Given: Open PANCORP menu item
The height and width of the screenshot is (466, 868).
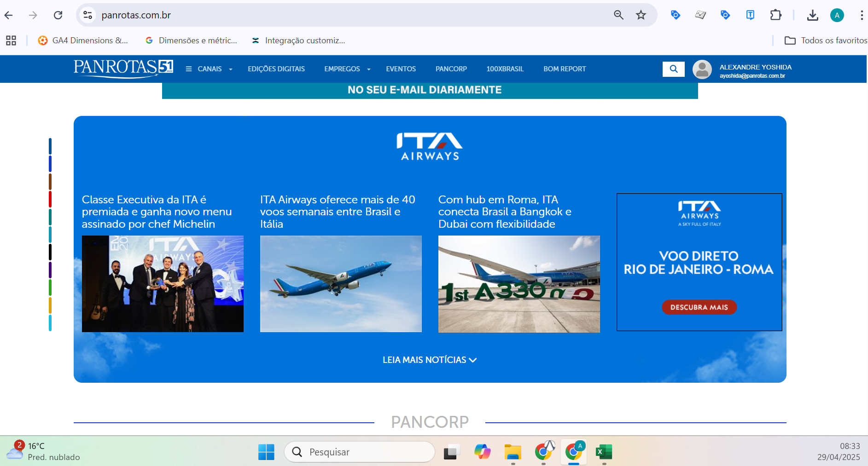Looking at the screenshot, I should pos(451,69).
